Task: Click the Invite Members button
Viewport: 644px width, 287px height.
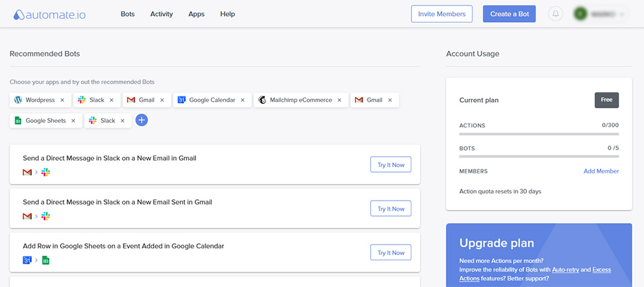Action: (441, 14)
